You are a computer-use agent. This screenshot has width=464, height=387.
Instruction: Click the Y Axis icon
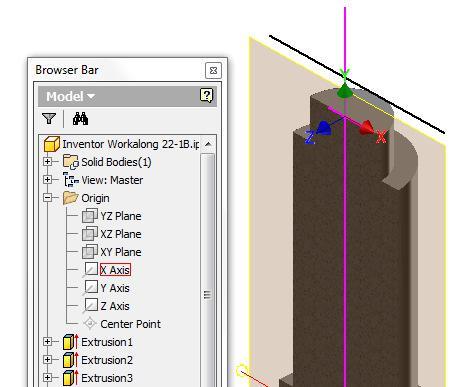[90, 288]
